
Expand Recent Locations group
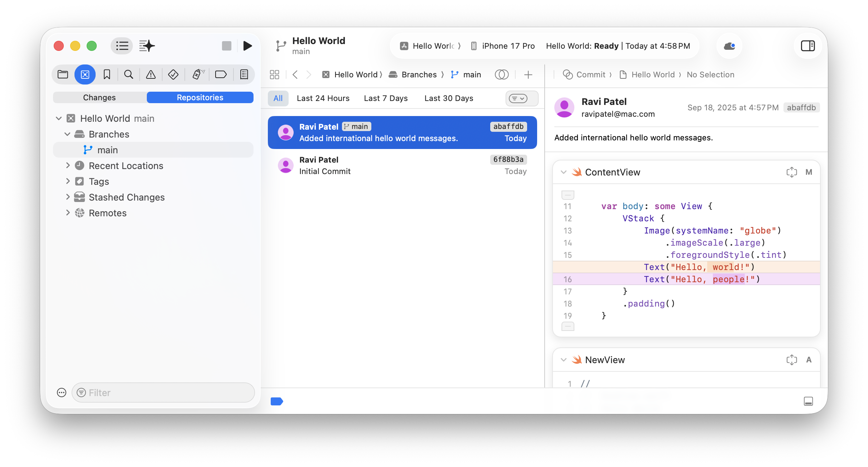click(x=68, y=165)
